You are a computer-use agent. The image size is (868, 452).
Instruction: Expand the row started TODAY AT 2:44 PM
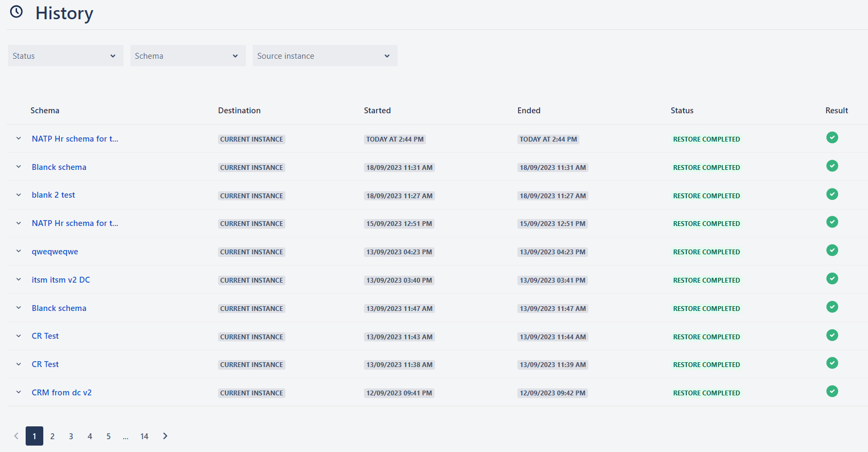pyautogui.click(x=19, y=138)
